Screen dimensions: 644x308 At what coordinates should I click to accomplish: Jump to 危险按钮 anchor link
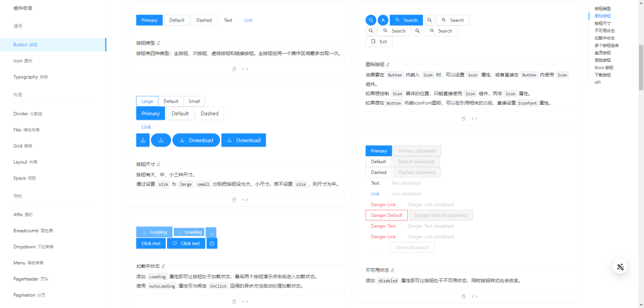602,60
